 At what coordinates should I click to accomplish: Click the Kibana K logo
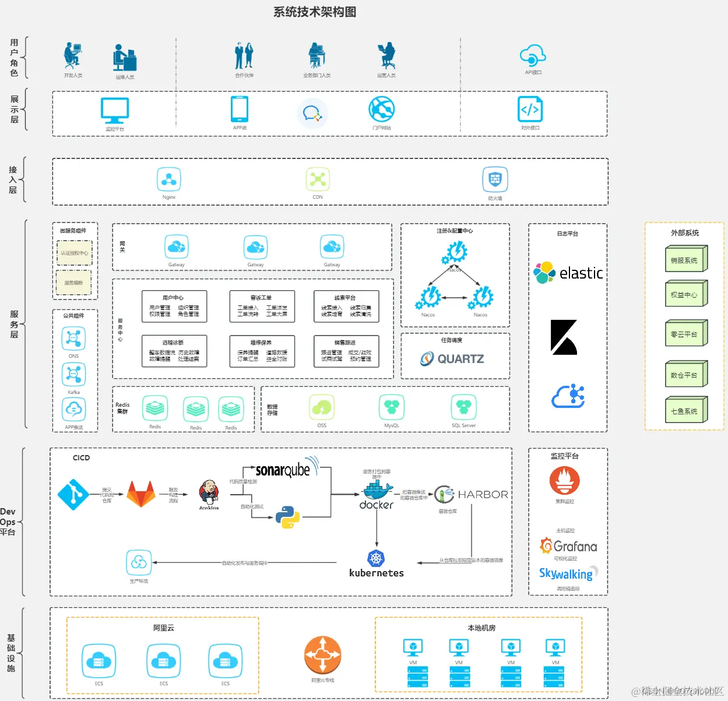[564, 337]
